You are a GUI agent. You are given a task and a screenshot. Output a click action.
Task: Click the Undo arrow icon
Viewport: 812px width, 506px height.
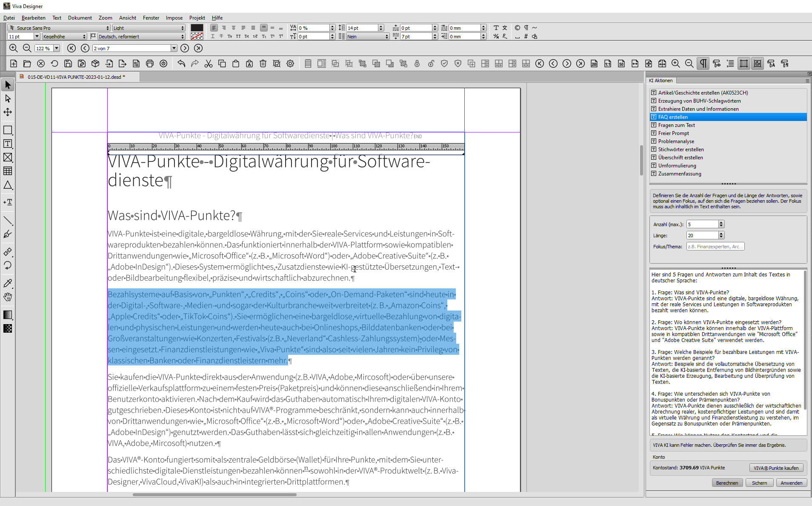(181, 64)
